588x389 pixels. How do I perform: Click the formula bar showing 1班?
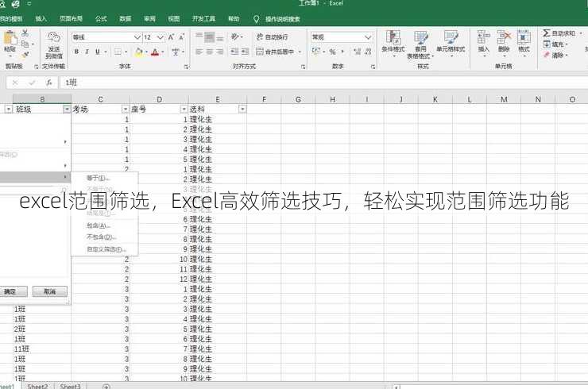[324, 83]
